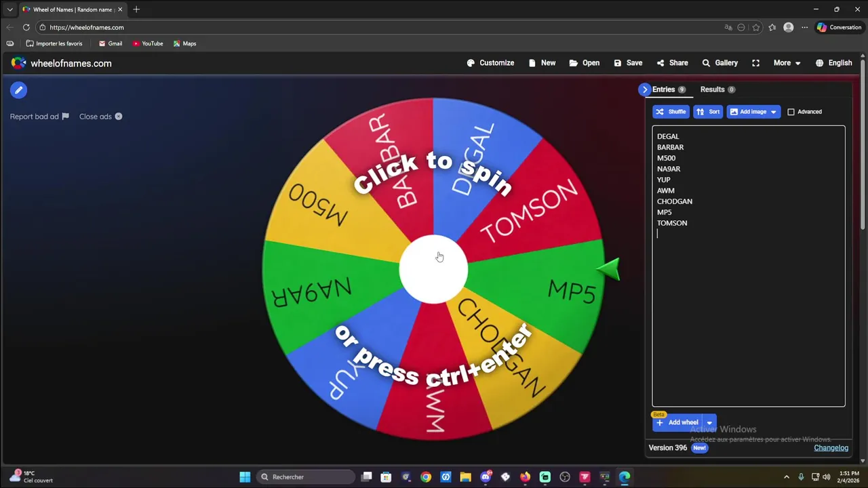Enter fullscreen mode via fullscreen icon
868x488 pixels.
755,63
